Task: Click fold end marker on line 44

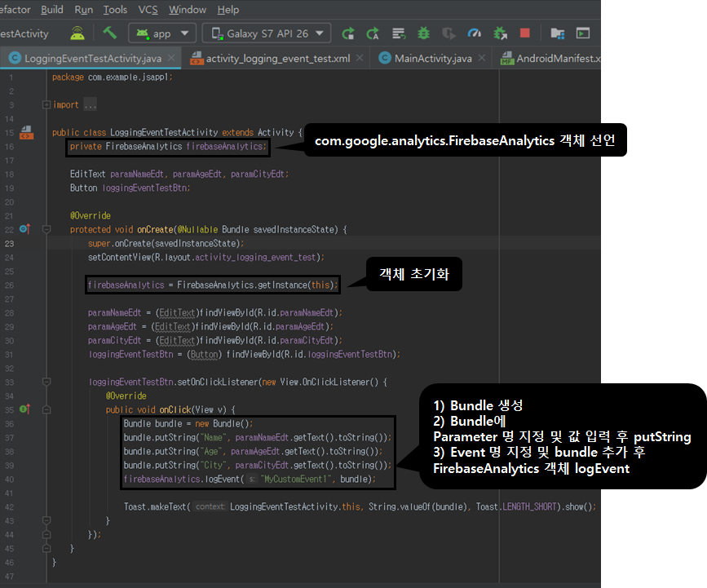Action: [46, 534]
